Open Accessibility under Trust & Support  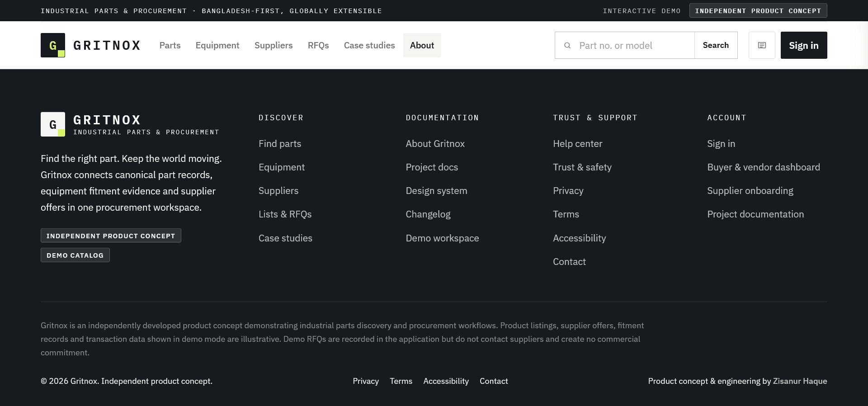point(580,238)
